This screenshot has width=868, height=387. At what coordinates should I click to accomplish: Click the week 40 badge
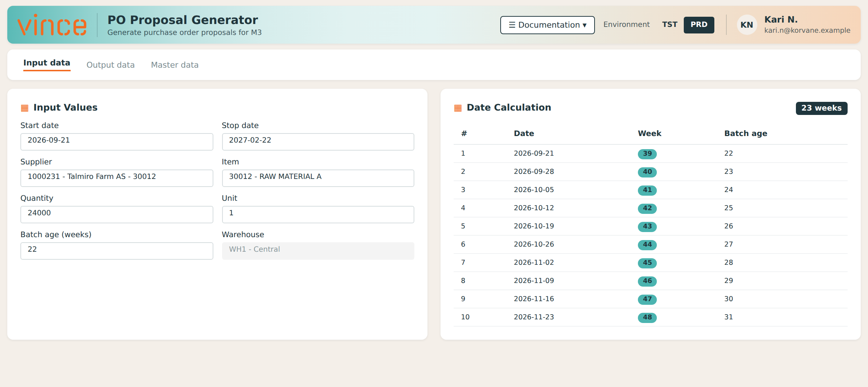coord(647,172)
